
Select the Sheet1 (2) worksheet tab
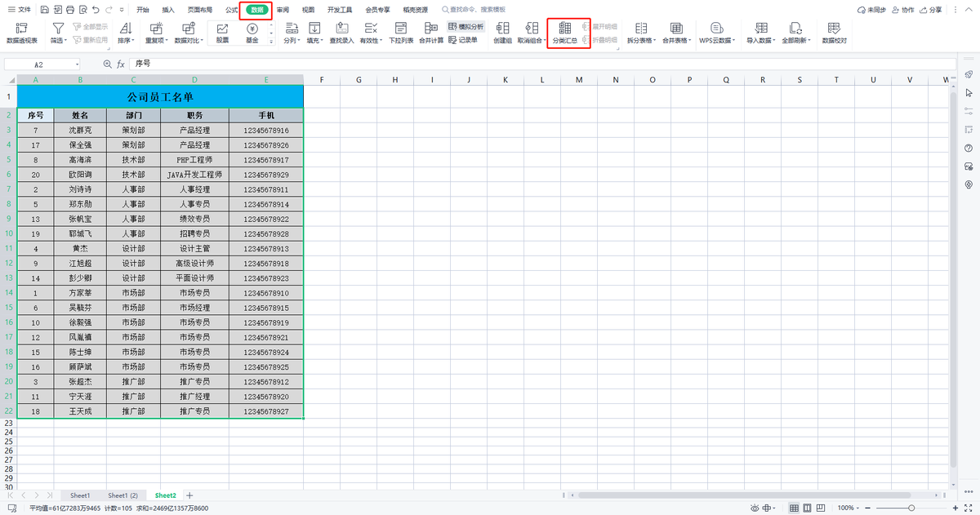point(123,495)
